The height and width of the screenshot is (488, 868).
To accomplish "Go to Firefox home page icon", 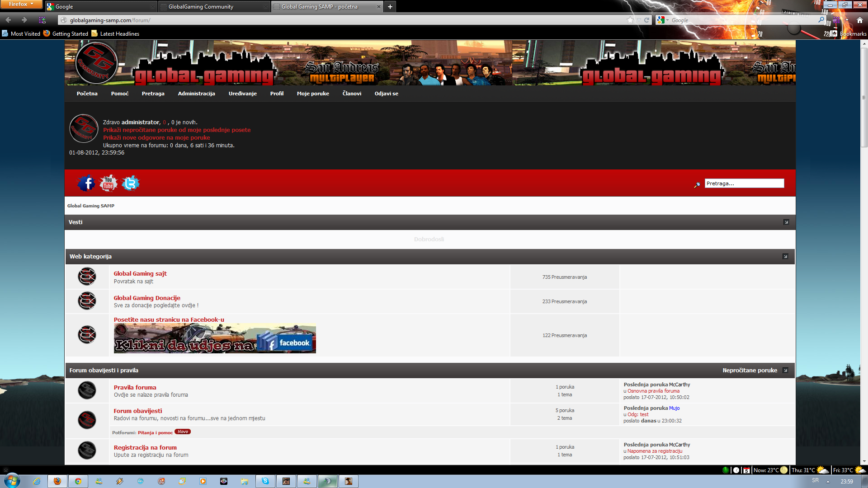I will pos(860,20).
